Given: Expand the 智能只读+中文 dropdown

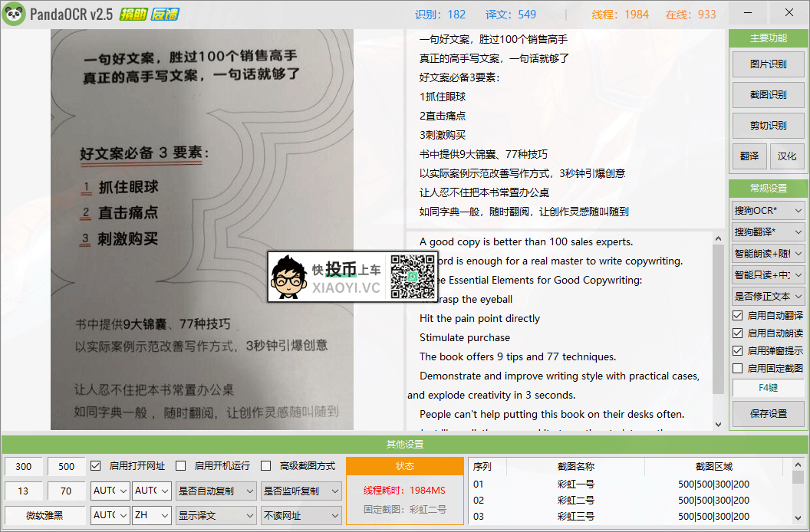Looking at the screenshot, I should (769, 275).
